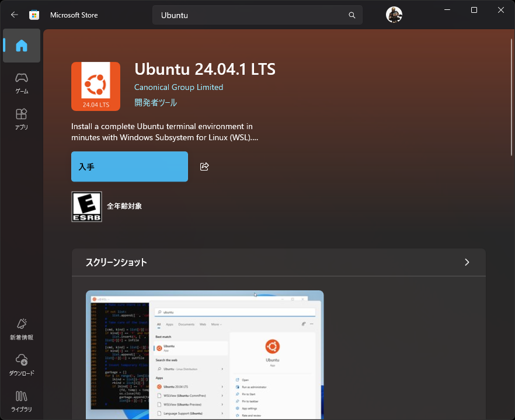
Task: Click the ESRB Everyone rating badge
Action: click(86, 206)
